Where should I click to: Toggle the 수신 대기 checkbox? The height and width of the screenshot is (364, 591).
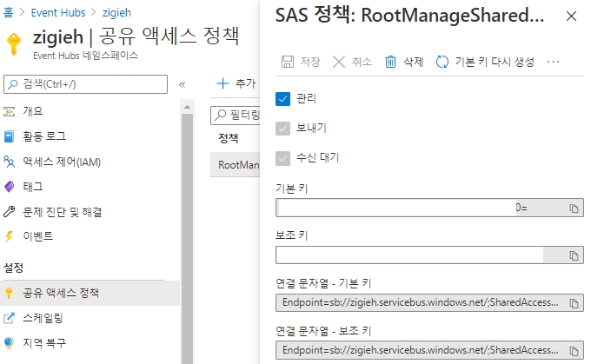click(x=282, y=158)
